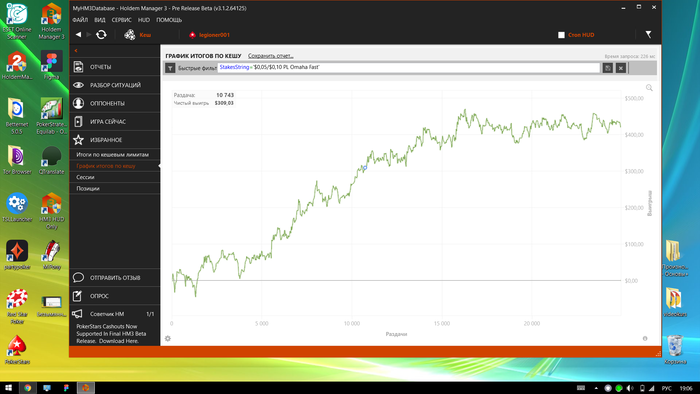Click Советчик НМ advisor item
This screenshot has width=700, height=394.
115,314
